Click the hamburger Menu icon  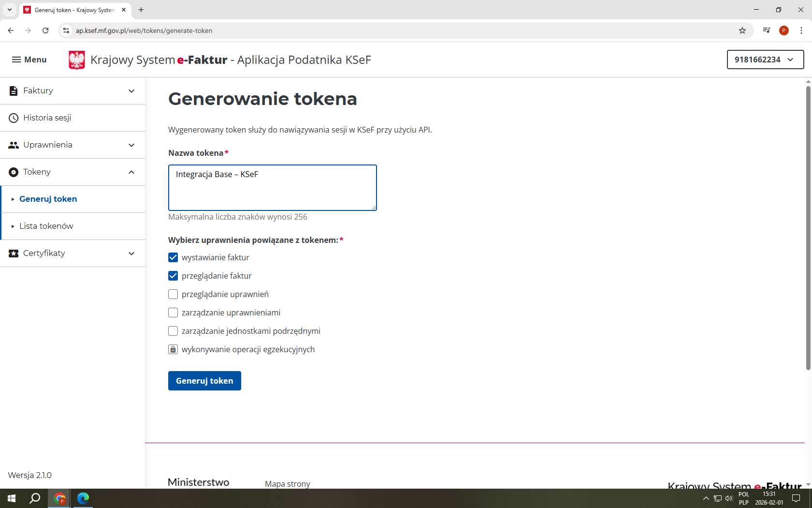tap(16, 60)
